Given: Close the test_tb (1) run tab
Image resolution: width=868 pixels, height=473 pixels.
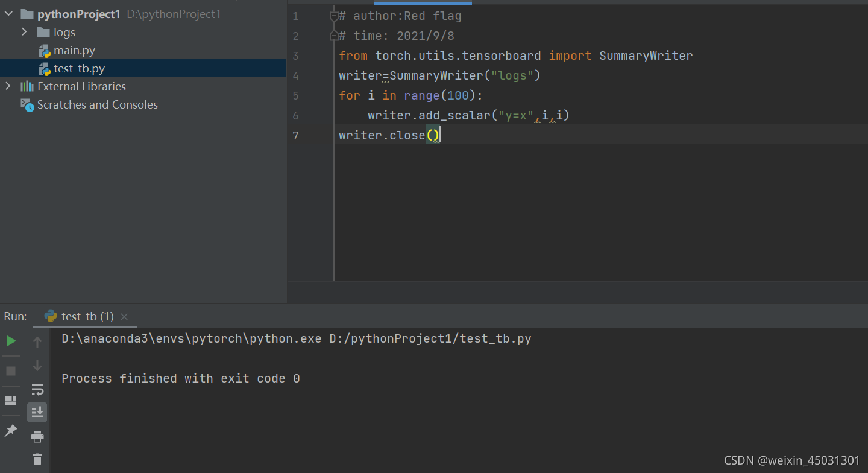Looking at the screenshot, I should pyautogui.click(x=124, y=316).
